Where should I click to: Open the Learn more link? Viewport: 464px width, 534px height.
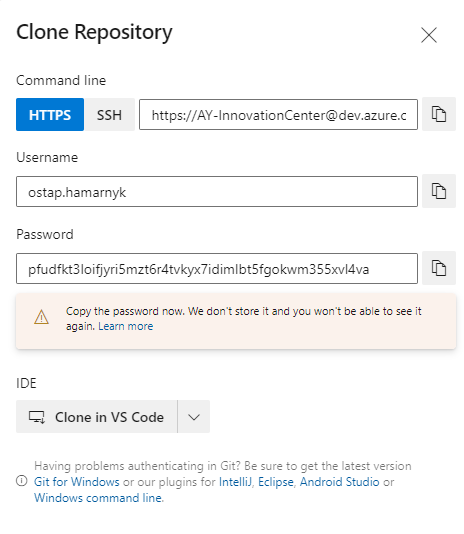pos(126,326)
